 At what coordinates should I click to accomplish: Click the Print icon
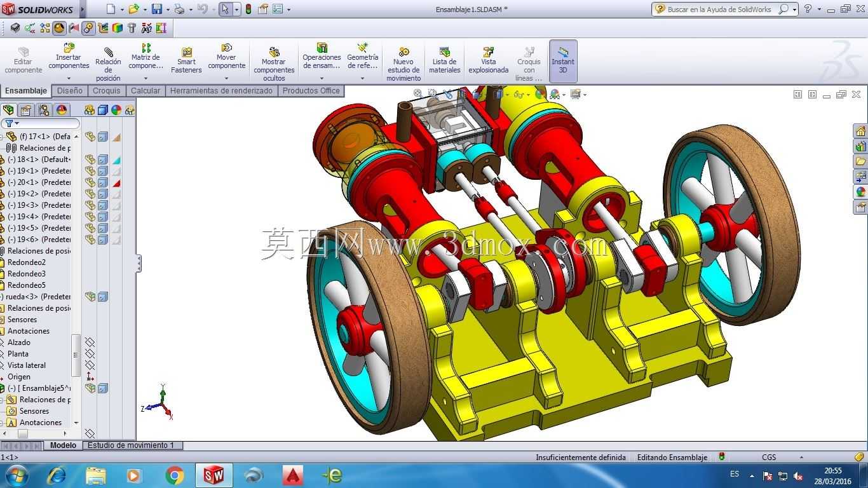[x=179, y=10]
